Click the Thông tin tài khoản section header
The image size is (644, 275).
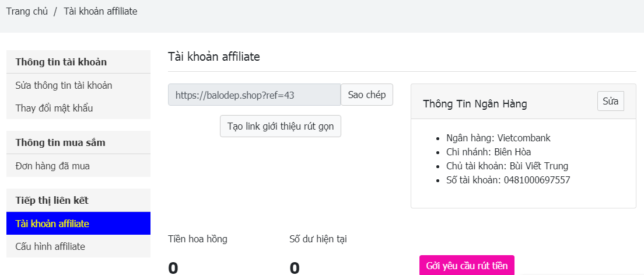coord(61,62)
